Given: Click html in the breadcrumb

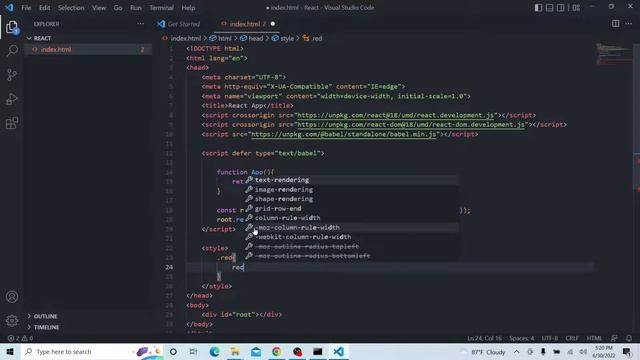Looking at the screenshot, I should [225, 38].
